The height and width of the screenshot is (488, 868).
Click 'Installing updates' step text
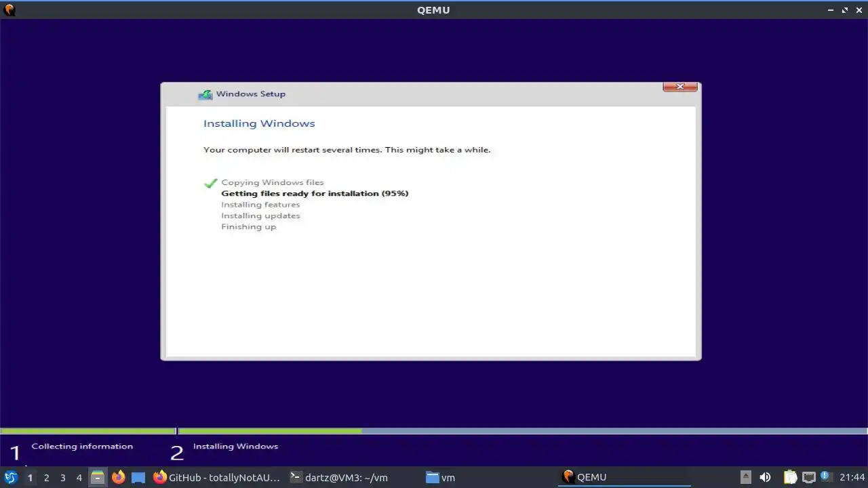click(x=260, y=216)
